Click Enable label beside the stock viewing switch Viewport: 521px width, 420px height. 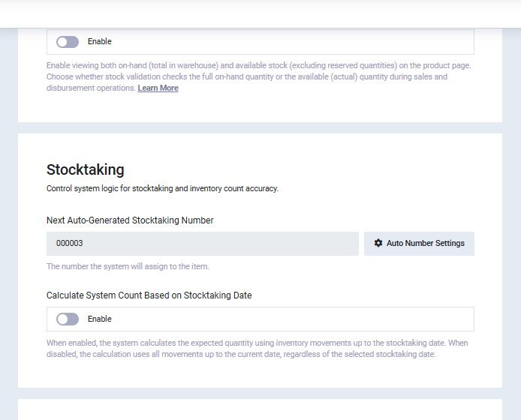click(99, 42)
